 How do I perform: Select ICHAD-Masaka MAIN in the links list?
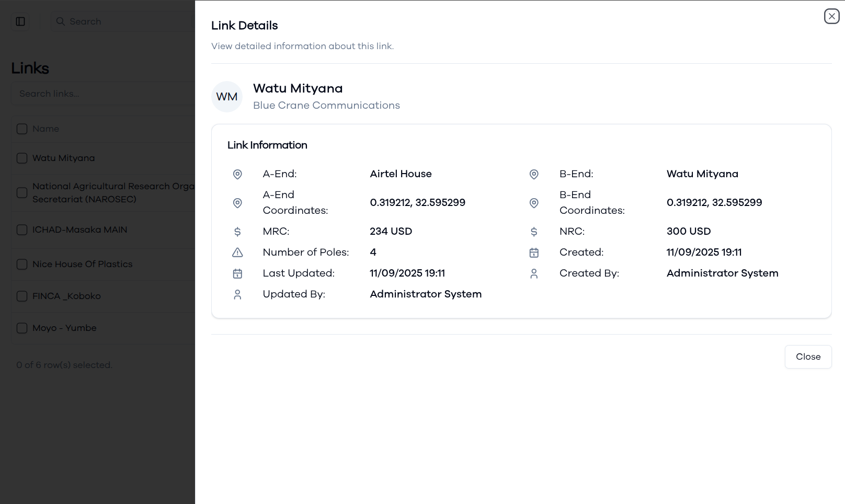pyautogui.click(x=79, y=230)
